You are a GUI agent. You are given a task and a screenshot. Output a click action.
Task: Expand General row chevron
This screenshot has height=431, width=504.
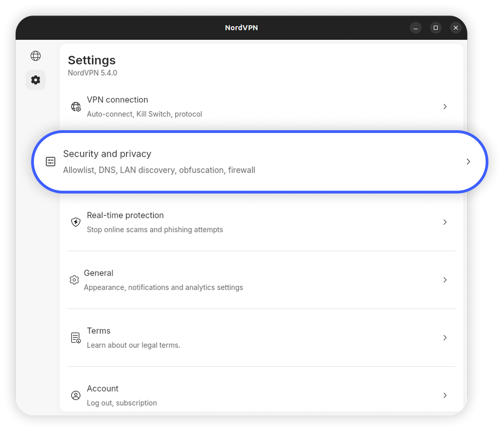pos(445,280)
